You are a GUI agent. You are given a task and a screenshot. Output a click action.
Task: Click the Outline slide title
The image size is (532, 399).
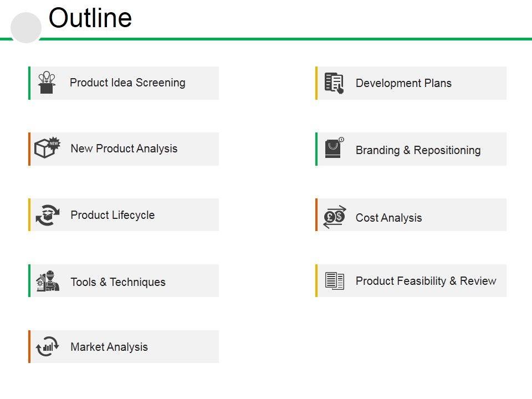(90, 18)
